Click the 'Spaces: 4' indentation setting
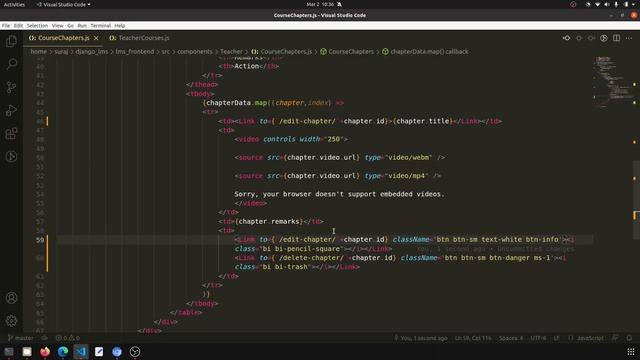This screenshot has width=640, height=360. pos(511,338)
